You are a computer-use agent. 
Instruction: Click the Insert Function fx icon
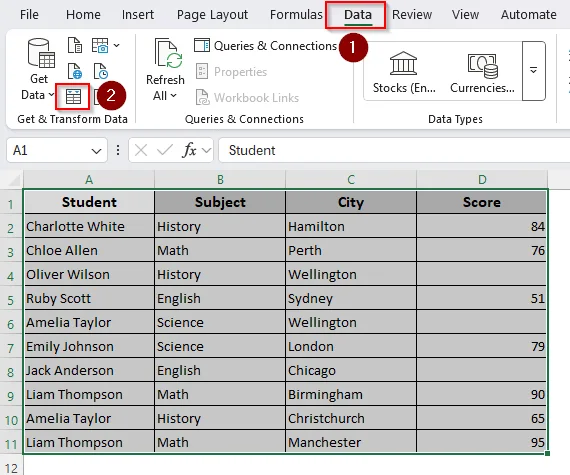coord(189,150)
